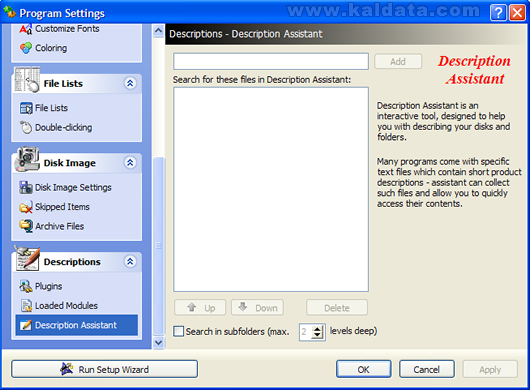Collapse the Descriptions group
The image size is (530, 390).
coord(130,261)
